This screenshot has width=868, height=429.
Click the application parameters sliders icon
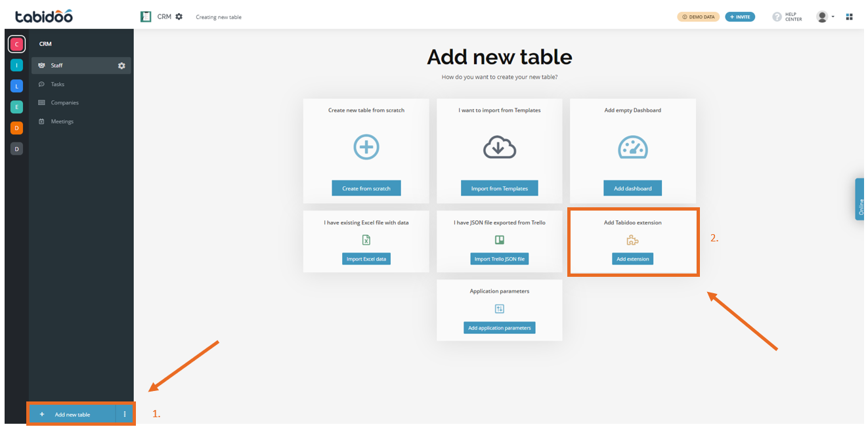(x=500, y=309)
